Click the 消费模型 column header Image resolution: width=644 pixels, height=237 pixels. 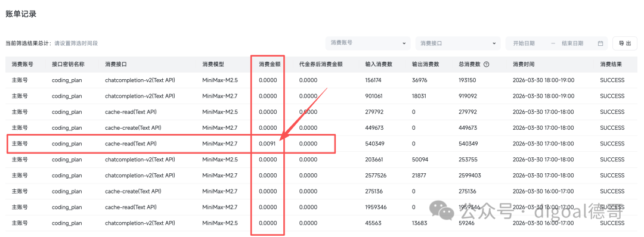click(213, 64)
